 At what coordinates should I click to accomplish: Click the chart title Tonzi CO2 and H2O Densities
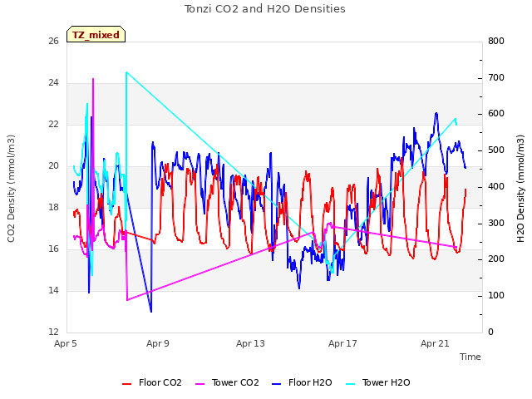click(x=264, y=9)
